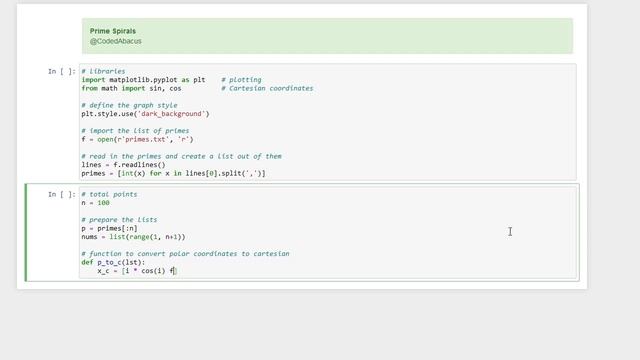Click the 'x_c = [i * cos(i) f' line
The height and width of the screenshot is (360, 640).
point(136,271)
